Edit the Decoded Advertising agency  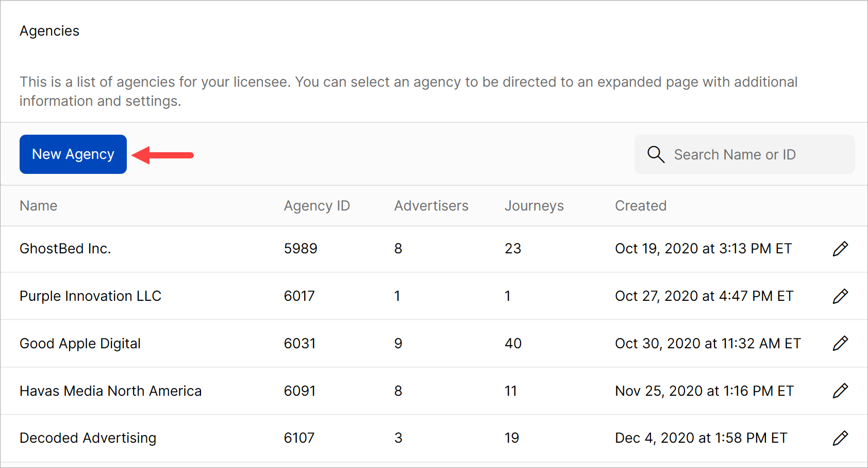840,438
